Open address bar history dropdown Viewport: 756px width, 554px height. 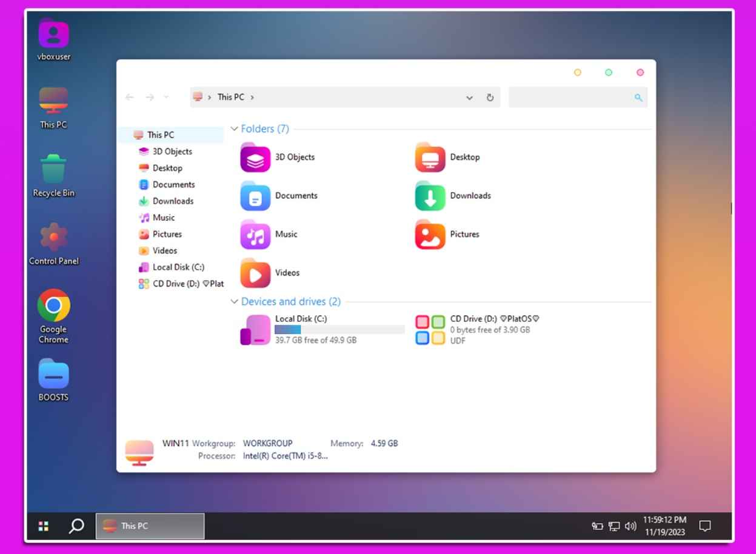(469, 98)
